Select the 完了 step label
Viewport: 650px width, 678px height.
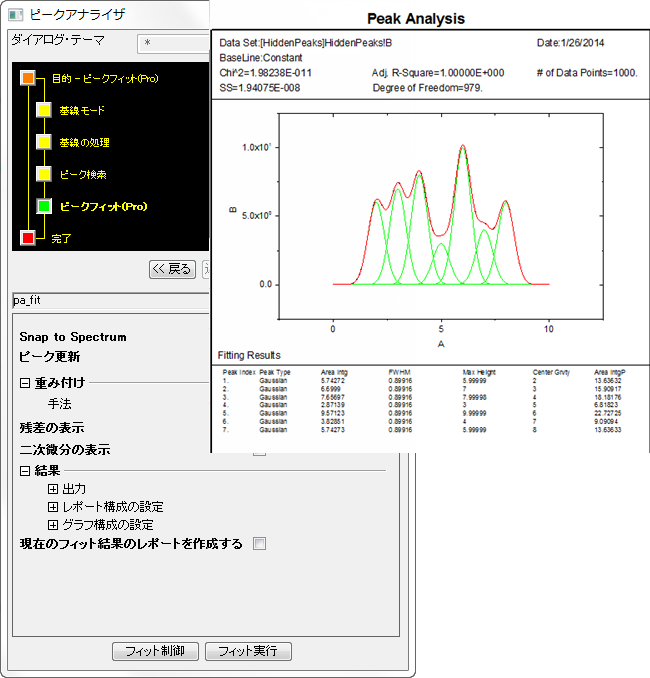coord(61,239)
